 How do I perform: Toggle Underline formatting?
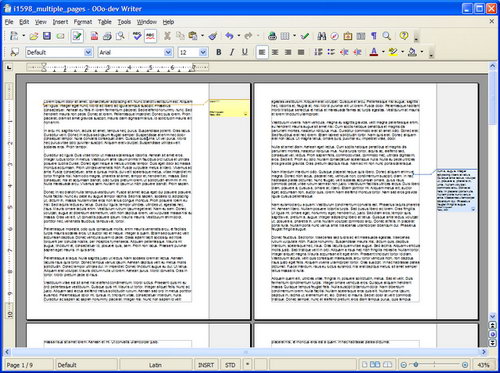pos(245,52)
